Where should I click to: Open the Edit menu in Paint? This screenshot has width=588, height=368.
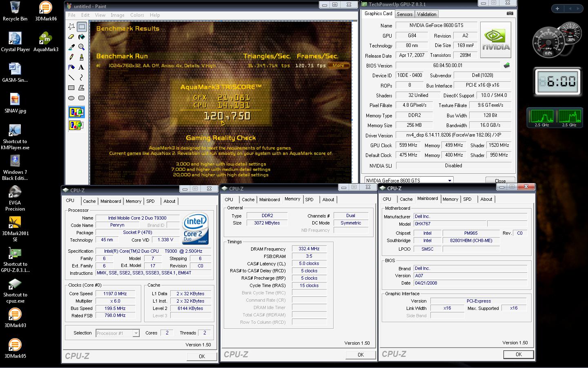(85, 15)
